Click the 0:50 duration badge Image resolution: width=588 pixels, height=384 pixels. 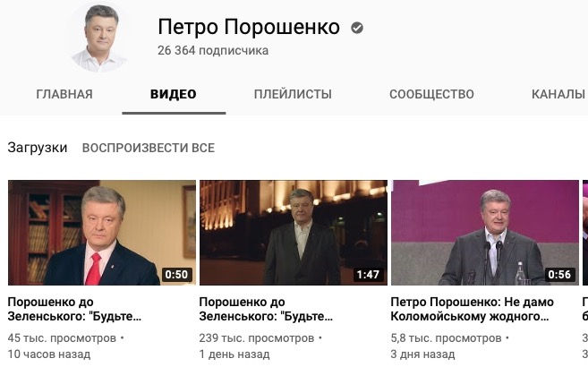coord(176,275)
